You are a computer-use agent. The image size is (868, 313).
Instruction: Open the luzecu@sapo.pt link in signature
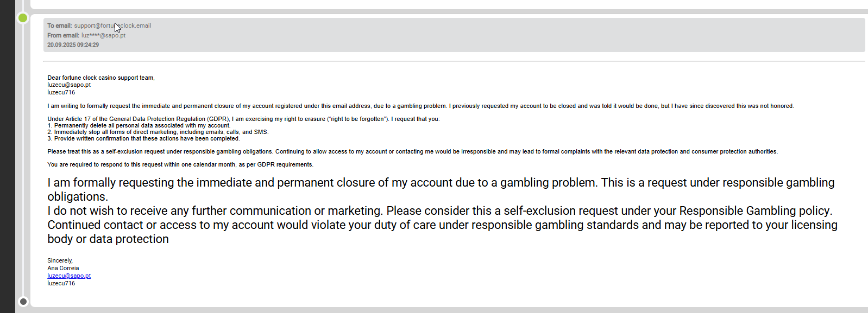tap(69, 276)
